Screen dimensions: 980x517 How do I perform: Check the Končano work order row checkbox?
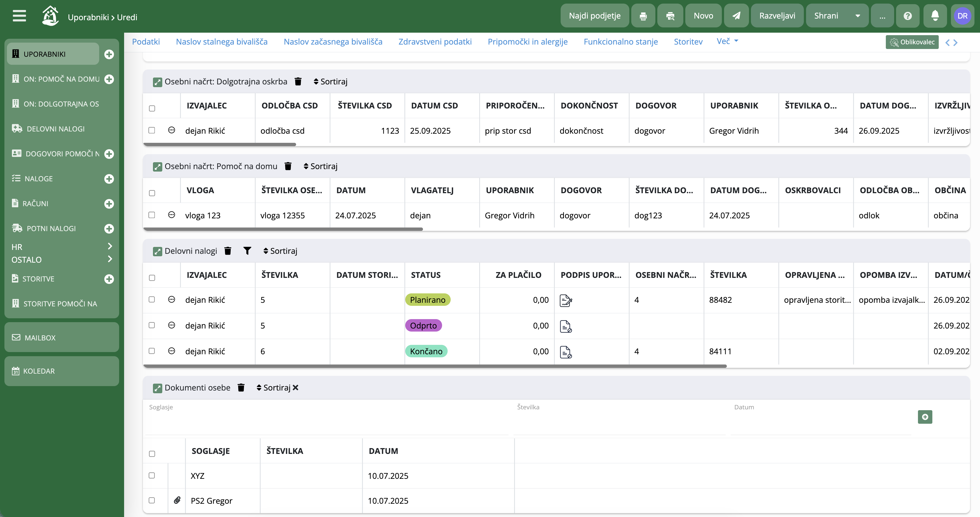click(152, 351)
